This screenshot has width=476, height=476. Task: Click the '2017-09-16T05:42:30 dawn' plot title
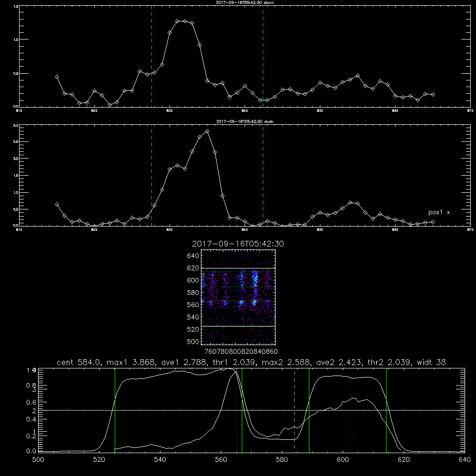click(245, 2)
